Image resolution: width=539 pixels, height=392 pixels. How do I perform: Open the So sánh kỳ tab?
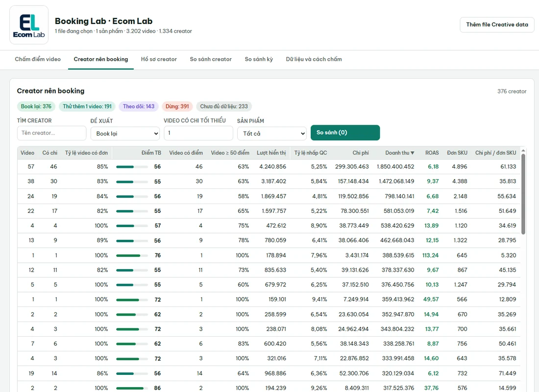click(x=259, y=59)
